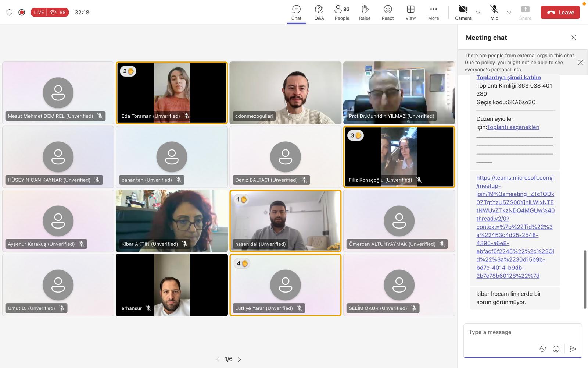Go to next page of participants
This screenshot has width=588, height=368.
tap(240, 359)
